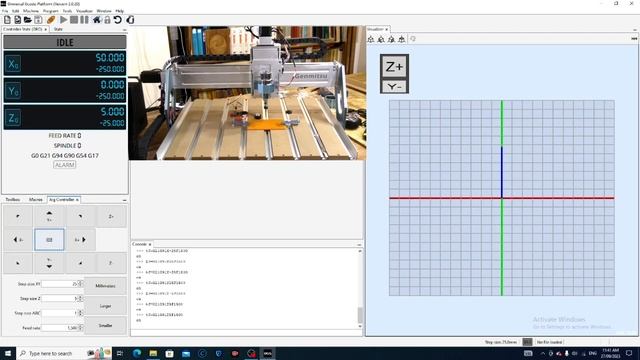Click the Y- face of orientation cube

click(394, 87)
